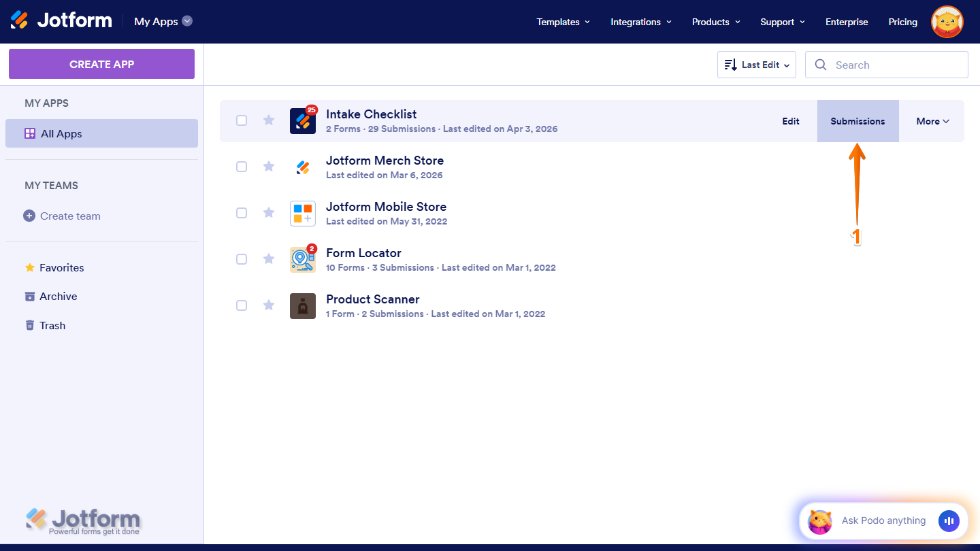980x551 pixels.
Task: Open the Trash section
Action: (52, 325)
